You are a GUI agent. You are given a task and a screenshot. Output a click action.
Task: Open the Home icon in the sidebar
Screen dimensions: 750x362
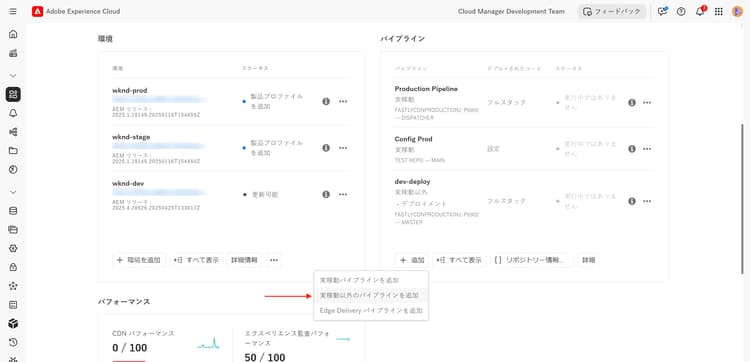[13, 34]
